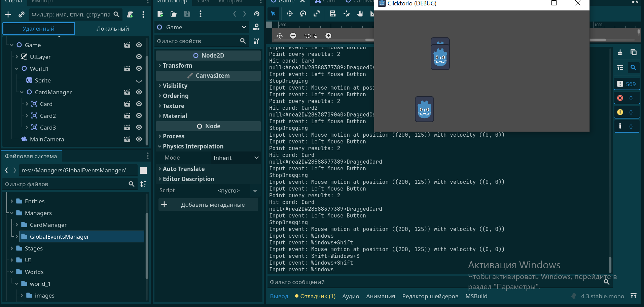The image size is (644, 307).
Task: Toggle the output search filter bar
Action: pyautogui.click(x=633, y=68)
